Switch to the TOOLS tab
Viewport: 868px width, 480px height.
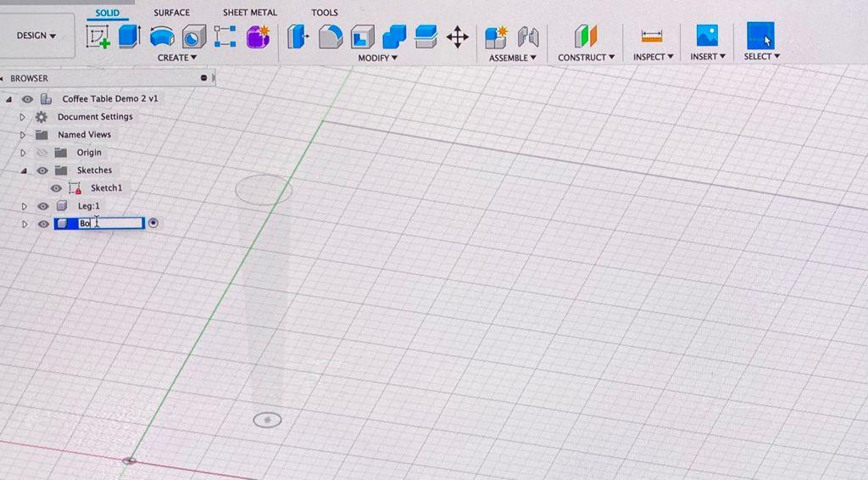point(325,12)
